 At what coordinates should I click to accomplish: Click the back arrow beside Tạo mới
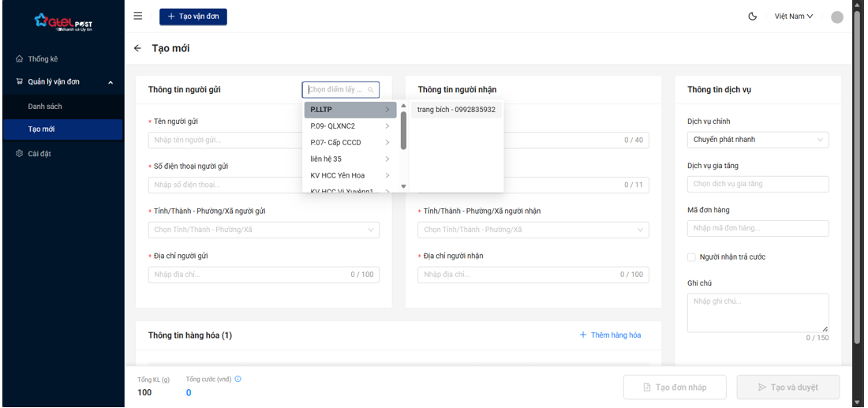(x=137, y=48)
